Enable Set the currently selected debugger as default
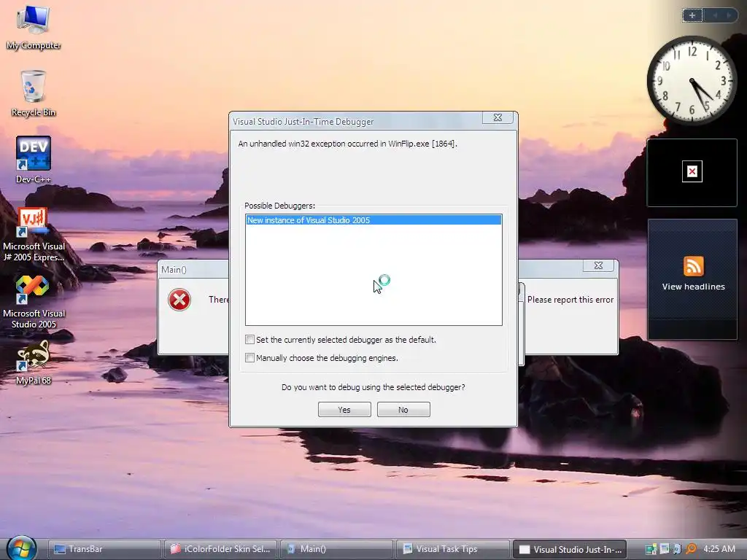 click(249, 340)
